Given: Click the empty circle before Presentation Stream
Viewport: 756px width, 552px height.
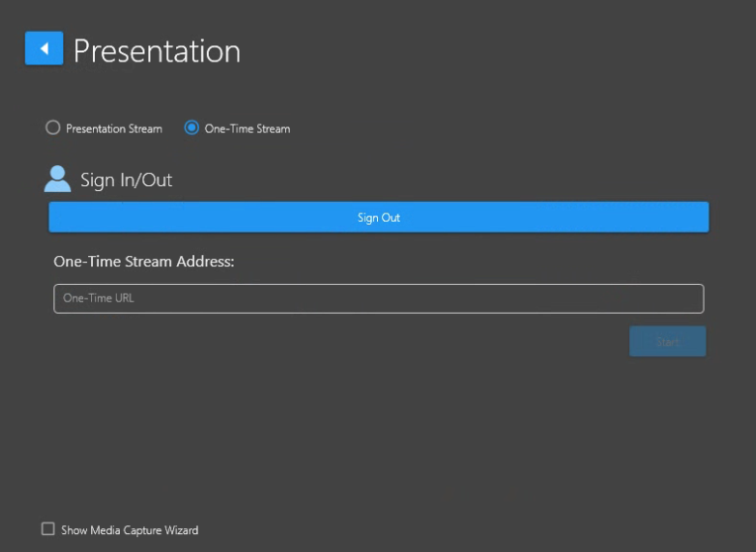Looking at the screenshot, I should (x=53, y=128).
